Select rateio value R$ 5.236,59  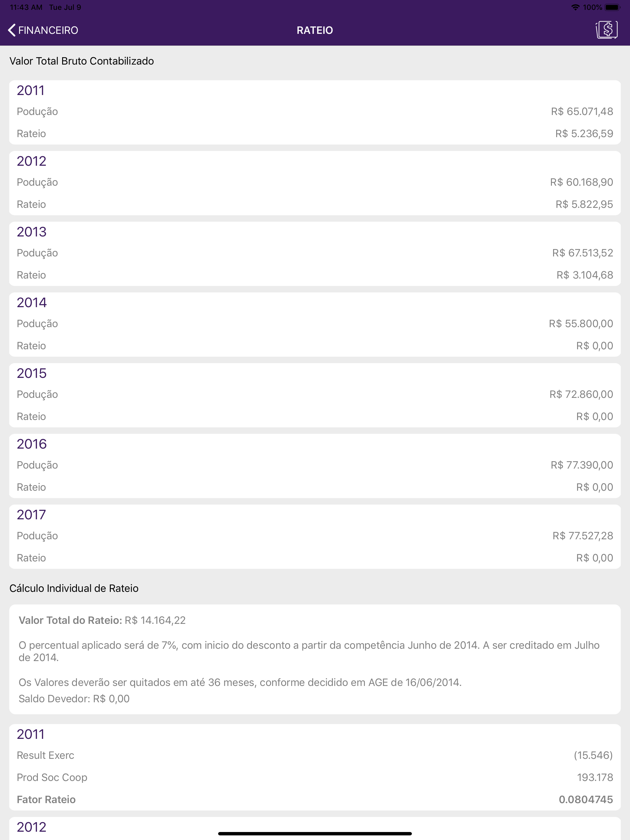pyautogui.click(x=584, y=133)
